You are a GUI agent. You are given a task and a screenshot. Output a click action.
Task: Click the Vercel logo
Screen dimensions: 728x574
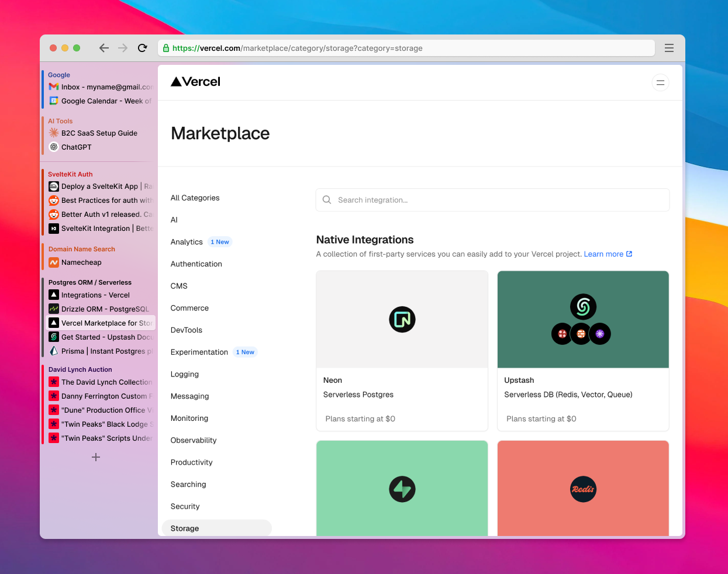coord(195,82)
